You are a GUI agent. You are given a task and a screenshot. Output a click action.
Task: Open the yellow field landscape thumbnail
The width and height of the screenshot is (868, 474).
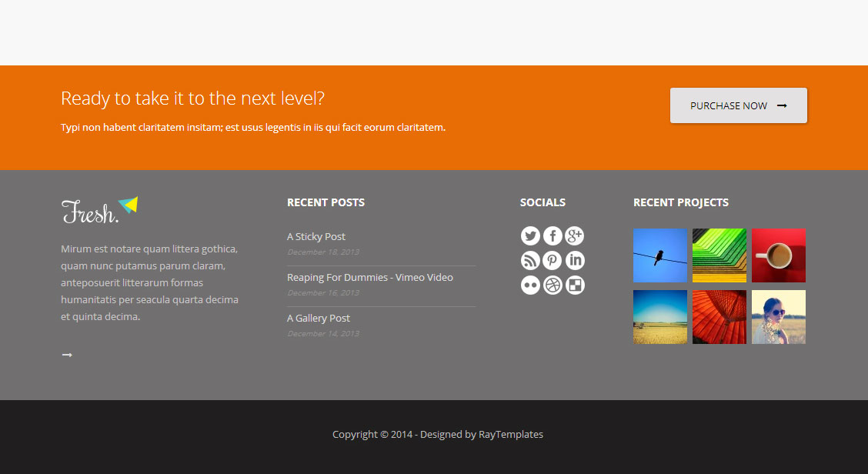[660, 317]
